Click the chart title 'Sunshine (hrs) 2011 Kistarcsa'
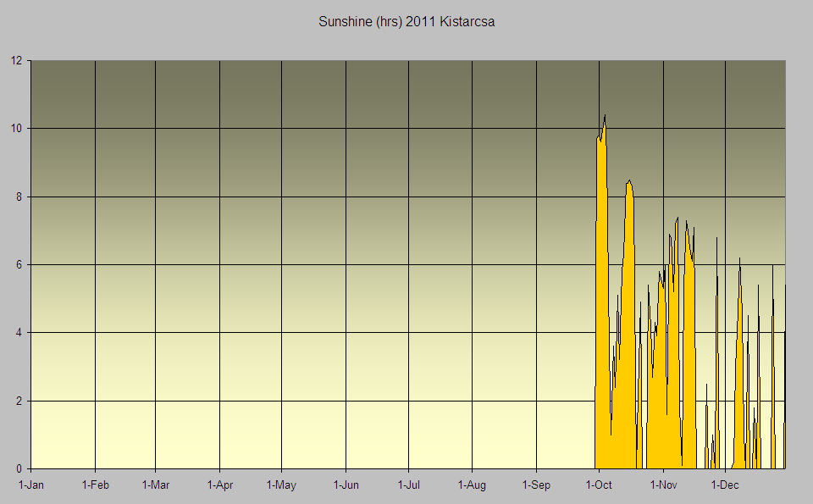 pos(406,22)
